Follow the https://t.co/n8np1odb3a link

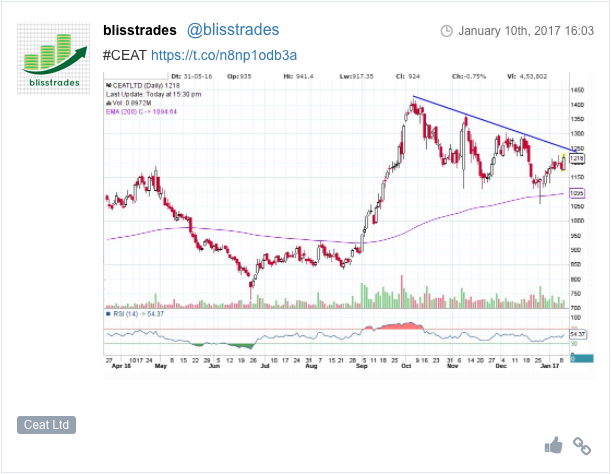point(224,55)
